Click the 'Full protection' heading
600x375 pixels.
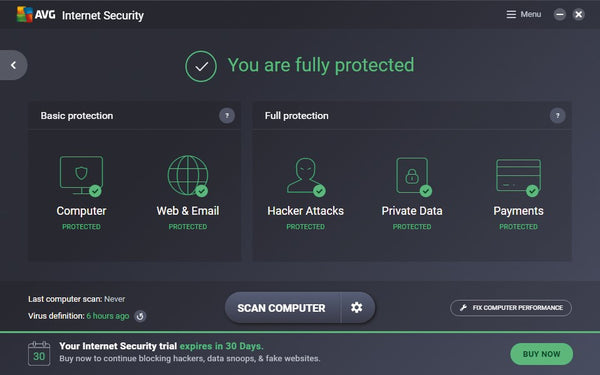[x=297, y=116]
